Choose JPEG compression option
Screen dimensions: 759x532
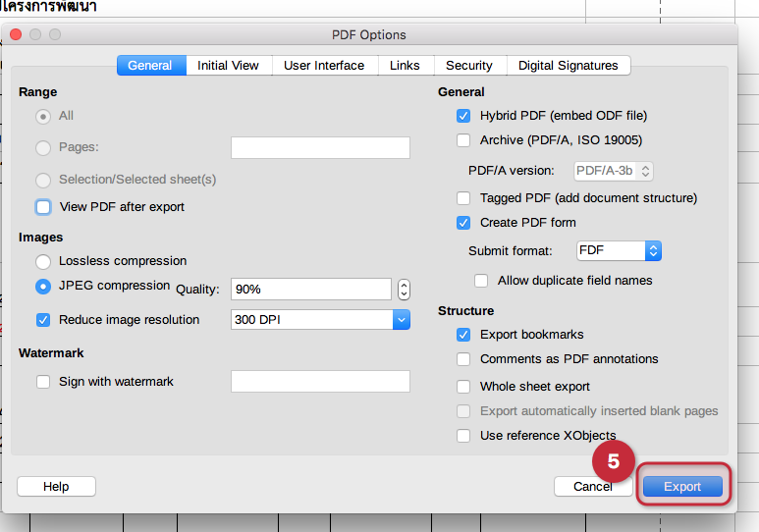click(x=43, y=287)
